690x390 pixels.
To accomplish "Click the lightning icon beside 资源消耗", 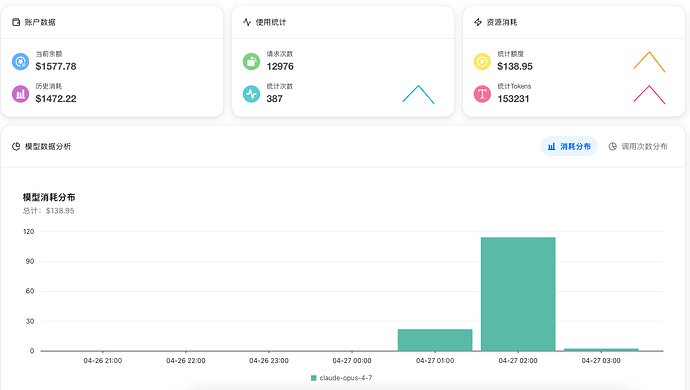I will tap(478, 22).
